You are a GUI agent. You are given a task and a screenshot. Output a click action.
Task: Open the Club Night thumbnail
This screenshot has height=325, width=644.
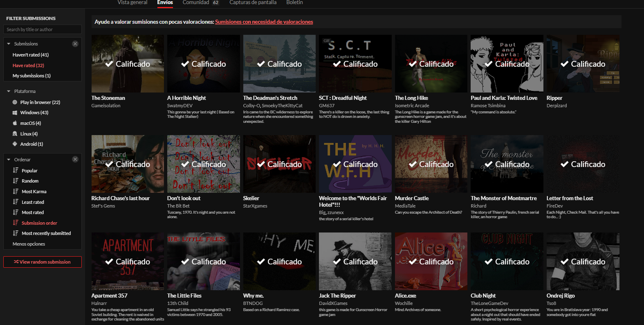(x=507, y=261)
